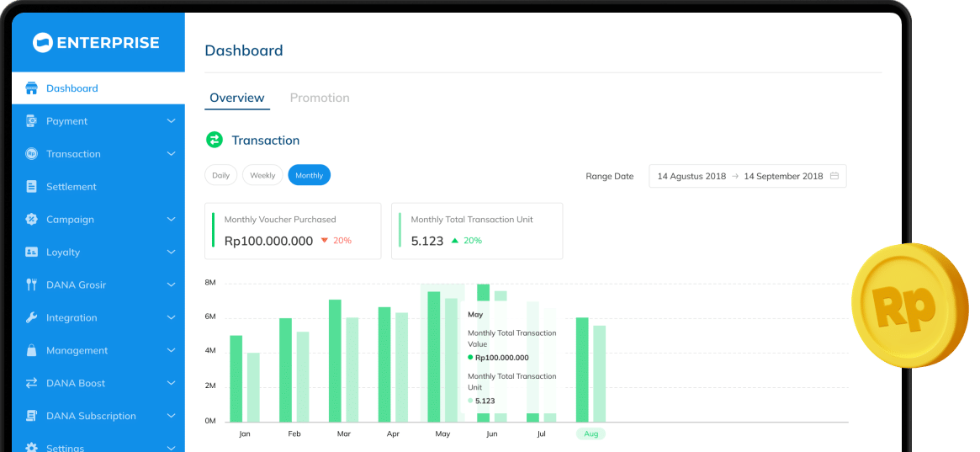Image resolution: width=980 pixels, height=452 pixels.
Task: Click the dark green Jan bar
Action: tap(236, 378)
